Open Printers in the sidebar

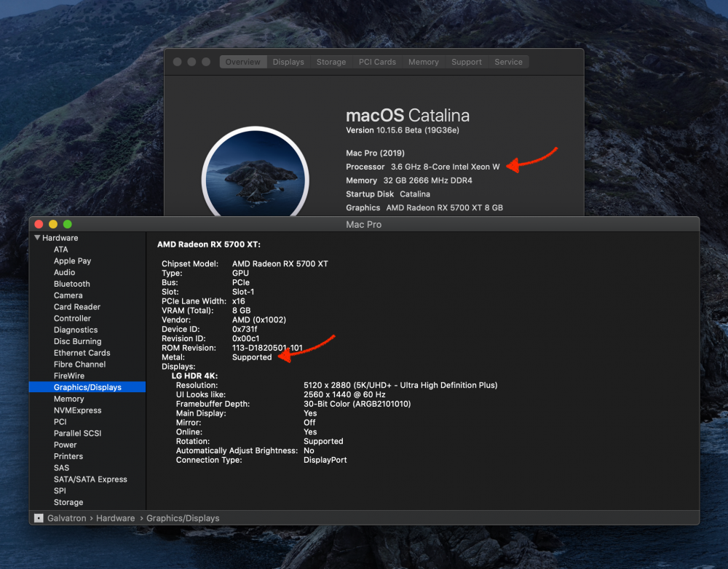(x=68, y=456)
